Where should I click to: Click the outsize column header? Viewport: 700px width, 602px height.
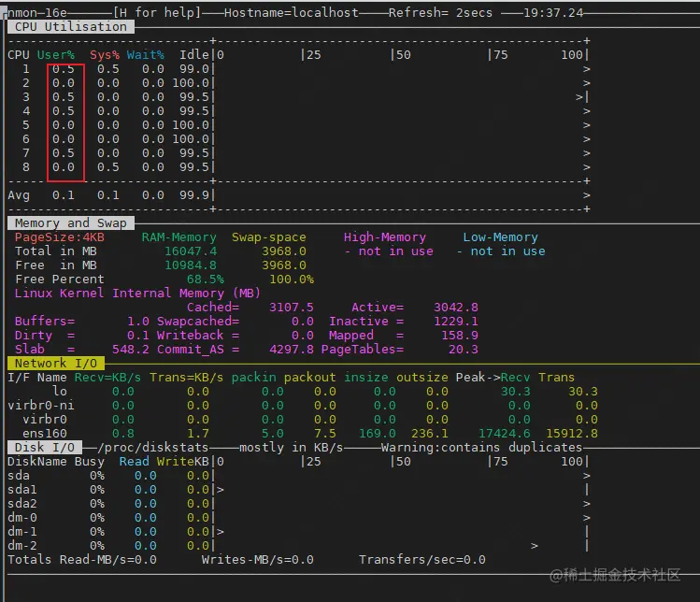(422, 378)
